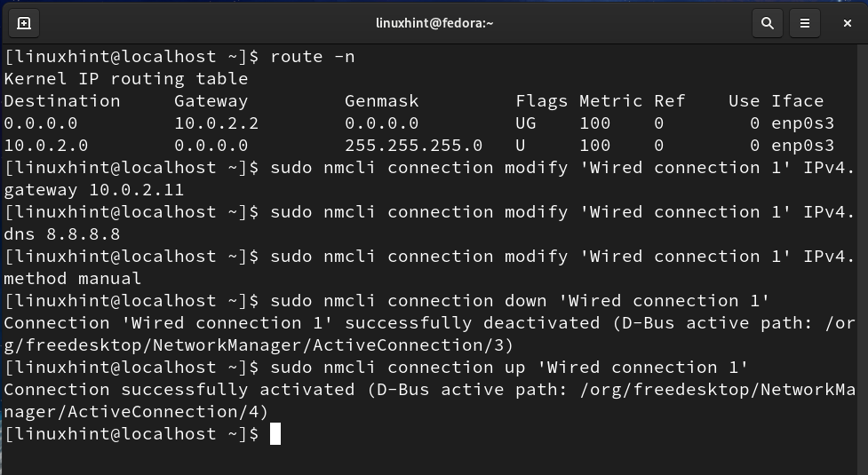Click the Gateway column header
Viewport: 868px width, 475px height.
pos(211,101)
